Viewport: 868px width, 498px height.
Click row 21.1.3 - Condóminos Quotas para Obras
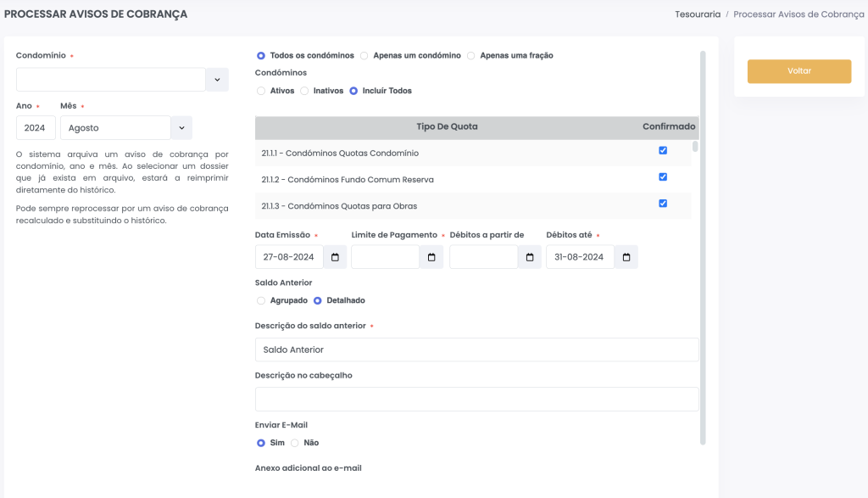coord(473,206)
